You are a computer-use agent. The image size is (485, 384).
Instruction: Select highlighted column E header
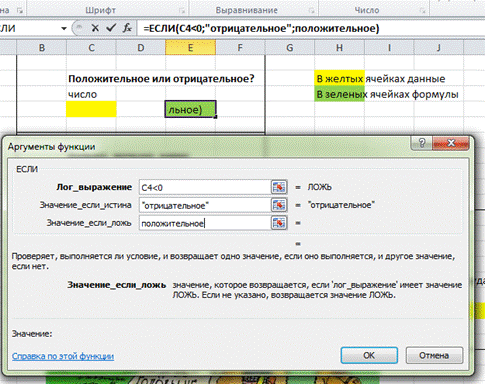tap(190, 48)
